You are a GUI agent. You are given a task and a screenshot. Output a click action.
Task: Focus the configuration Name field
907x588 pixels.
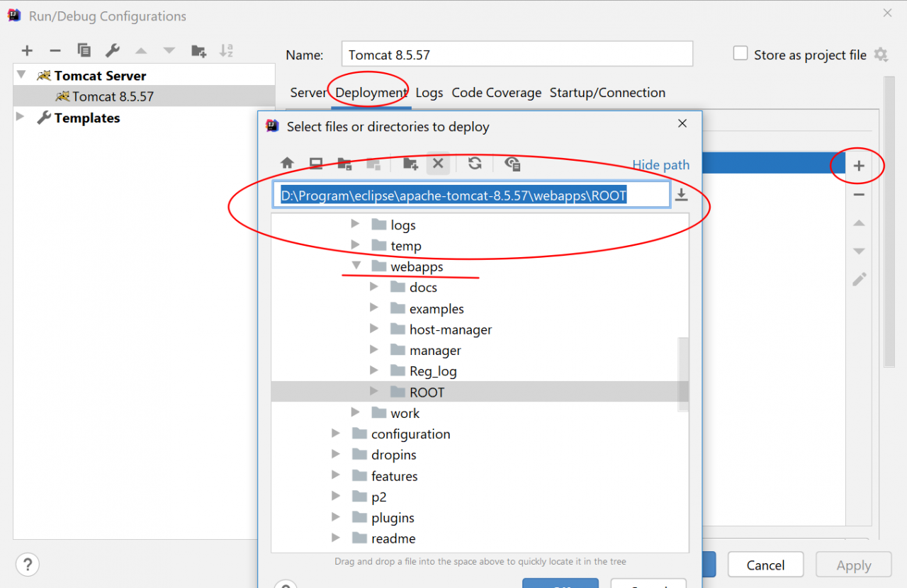tap(517, 55)
